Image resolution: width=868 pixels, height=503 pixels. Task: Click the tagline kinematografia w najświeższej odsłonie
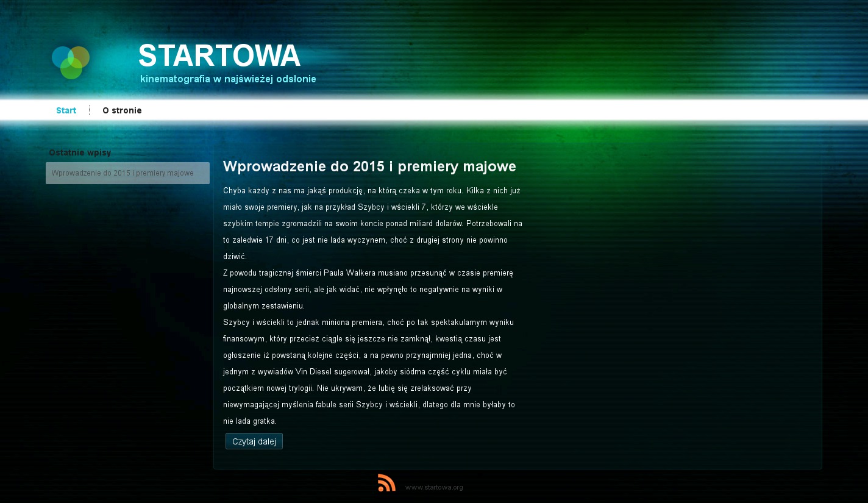[x=228, y=79]
